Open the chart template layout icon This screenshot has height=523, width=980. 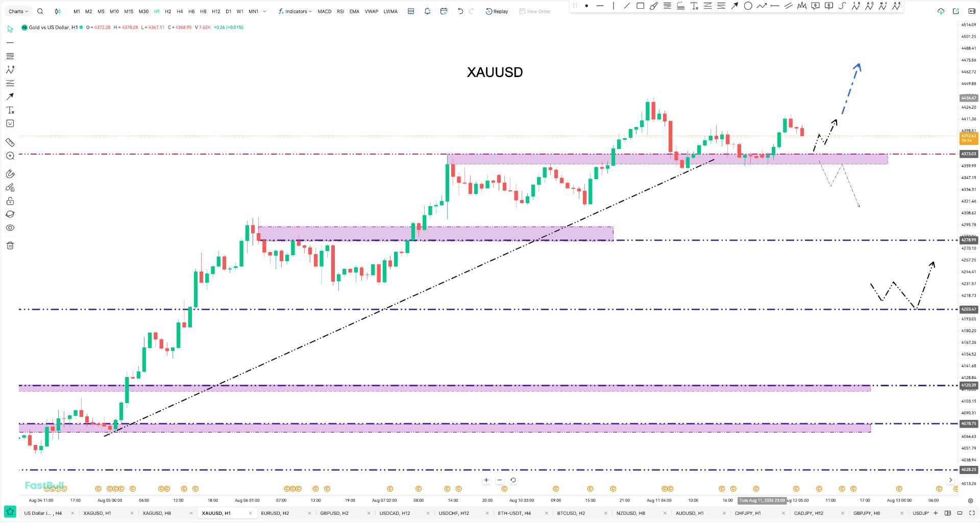click(x=411, y=11)
